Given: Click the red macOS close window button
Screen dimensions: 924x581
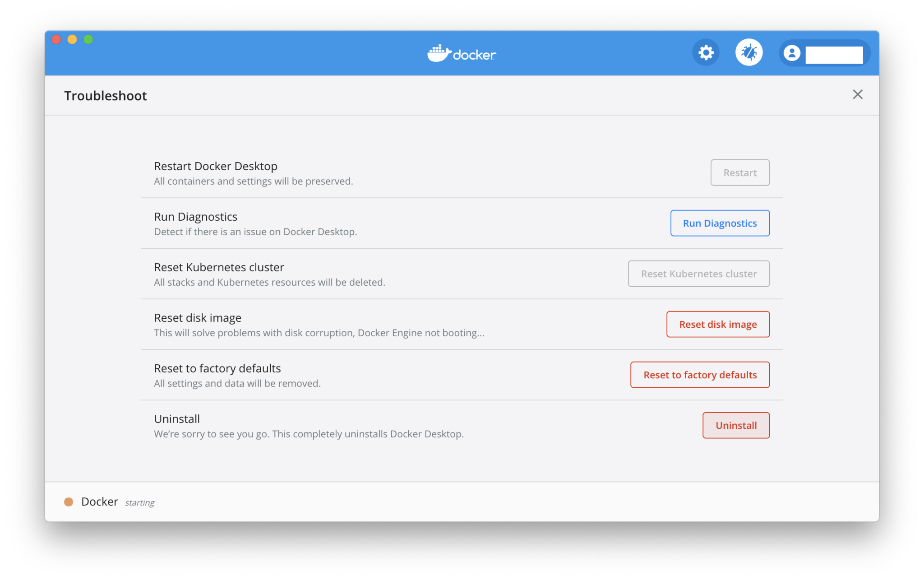Looking at the screenshot, I should point(56,39).
